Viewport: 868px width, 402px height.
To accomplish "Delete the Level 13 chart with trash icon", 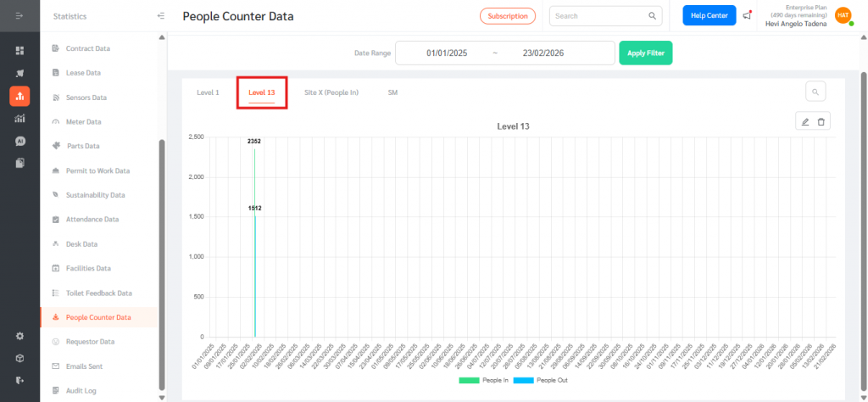I will [821, 122].
